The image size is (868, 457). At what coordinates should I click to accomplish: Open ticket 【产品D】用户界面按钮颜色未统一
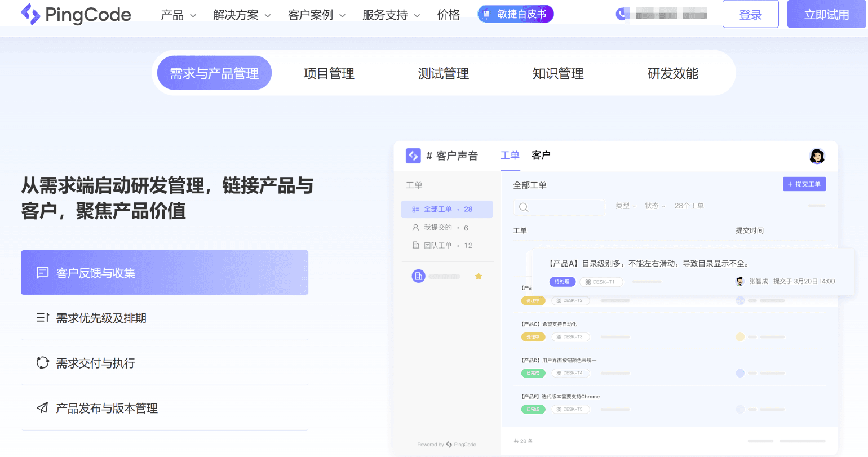coord(559,361)
